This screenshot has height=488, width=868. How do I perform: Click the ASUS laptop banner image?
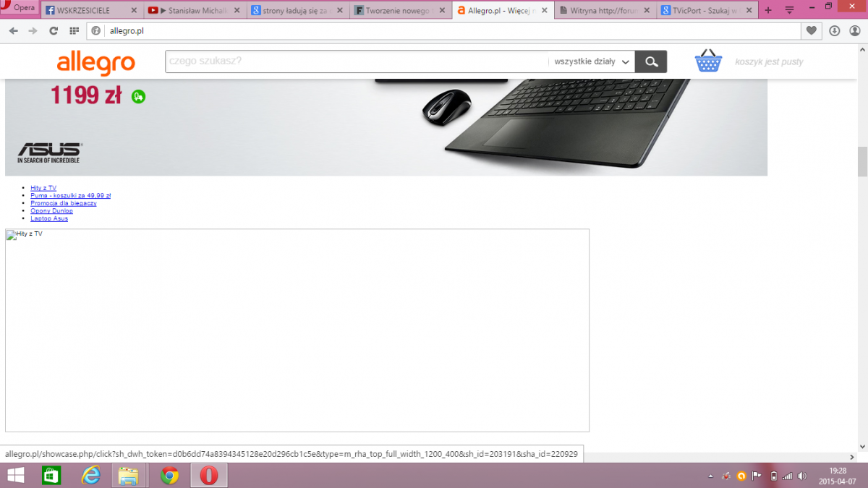386,127
